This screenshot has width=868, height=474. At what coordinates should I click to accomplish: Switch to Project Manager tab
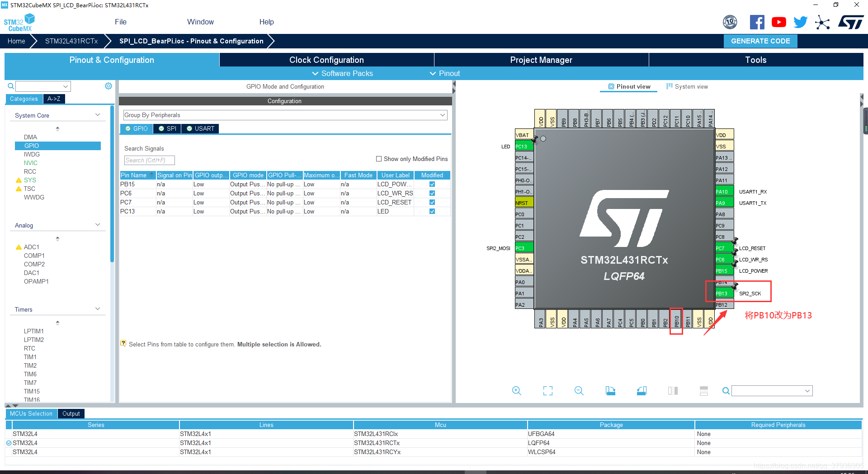[541, 60]
